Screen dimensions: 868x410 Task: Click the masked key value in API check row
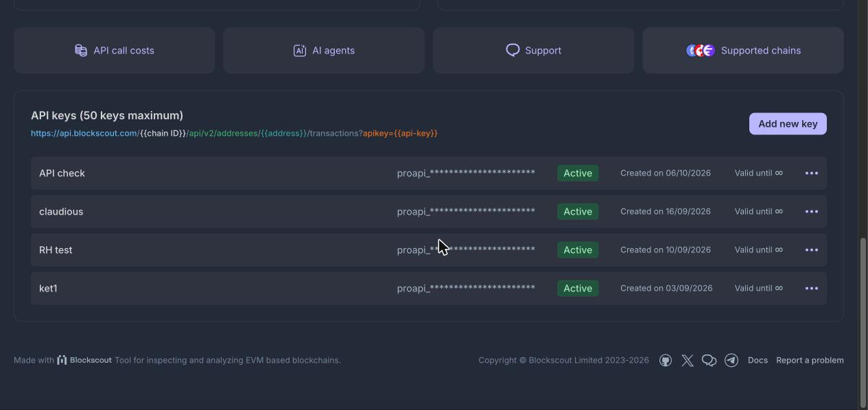click(x=466, y=173)
